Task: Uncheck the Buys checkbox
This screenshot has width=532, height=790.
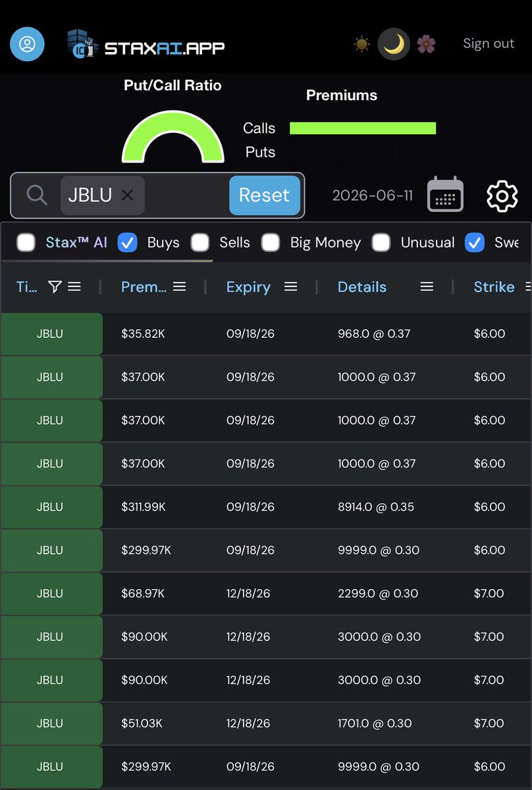Action: click(x=127, y=242)
